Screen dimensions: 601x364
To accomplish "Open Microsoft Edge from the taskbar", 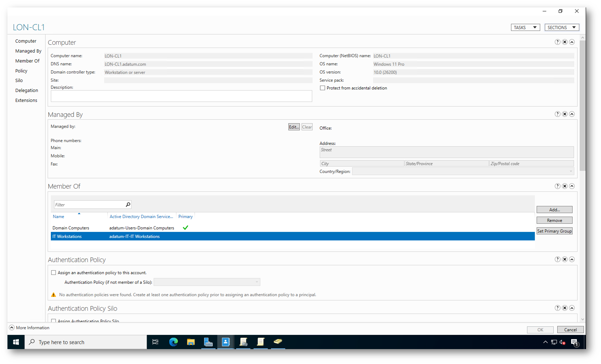I will coord(173,342).
